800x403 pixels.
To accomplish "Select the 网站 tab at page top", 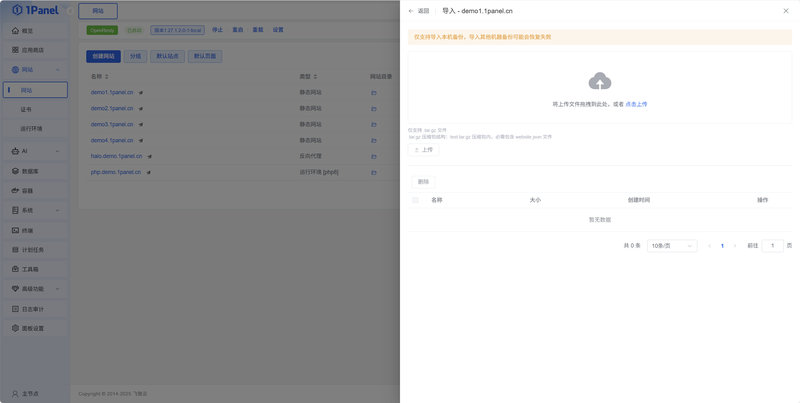I will (x=98, y=11).
